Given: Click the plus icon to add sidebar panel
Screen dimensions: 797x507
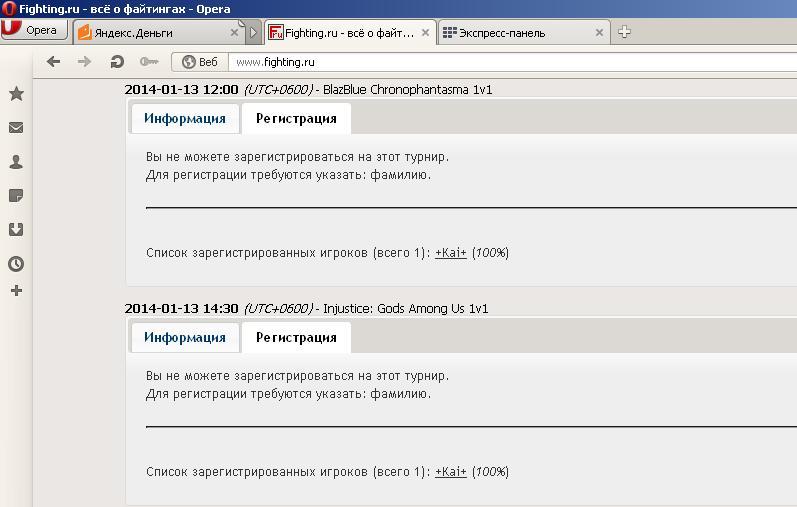Looking at the screenshot, I should tap(16, 291).
